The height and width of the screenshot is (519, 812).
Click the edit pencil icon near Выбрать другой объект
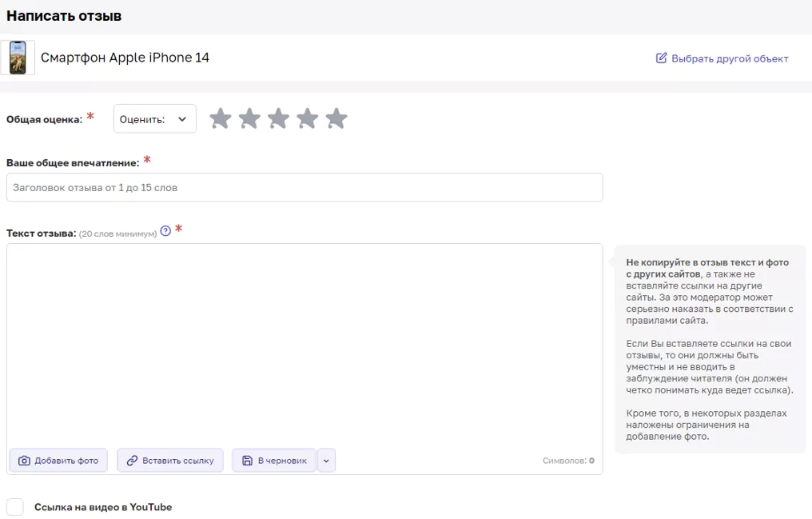[x=661, y=58]
